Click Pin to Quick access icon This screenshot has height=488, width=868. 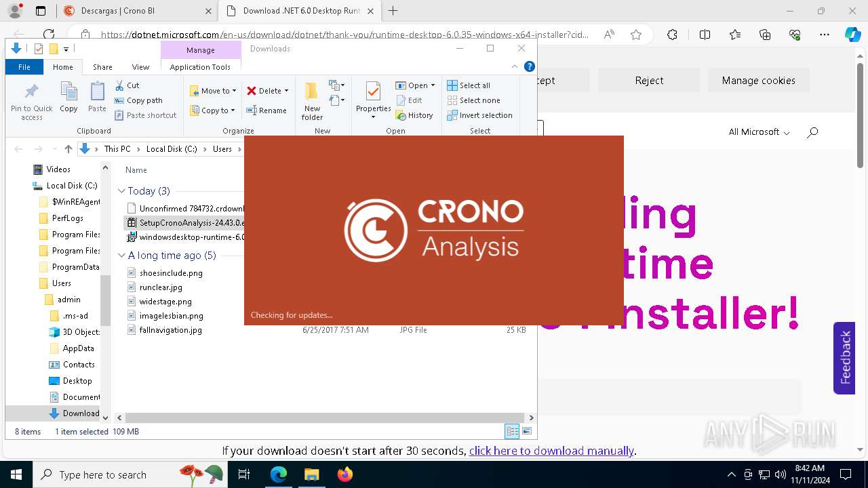tap(31, 102)
